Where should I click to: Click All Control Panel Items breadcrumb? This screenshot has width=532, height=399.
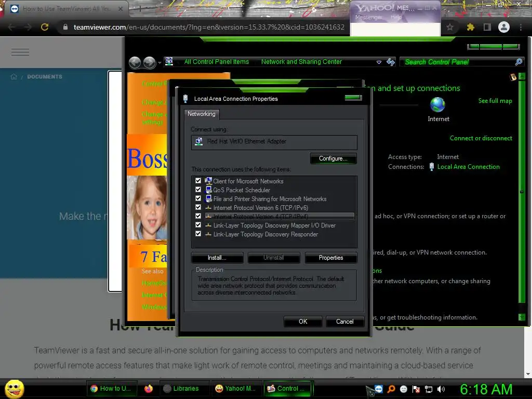click(x=217, y=62)
